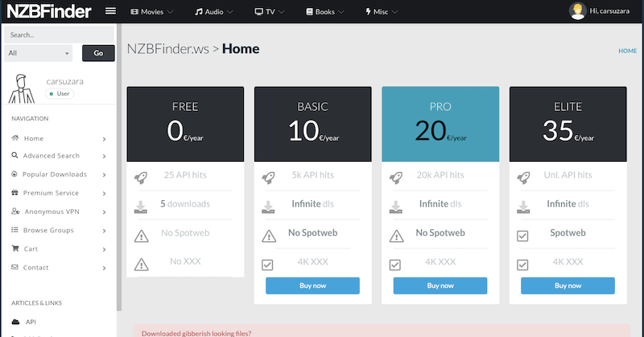Click the cloud API icon in sidebar
Image resolution: width=644 pixels, height=337 pixels.
(x=15, y=322)
